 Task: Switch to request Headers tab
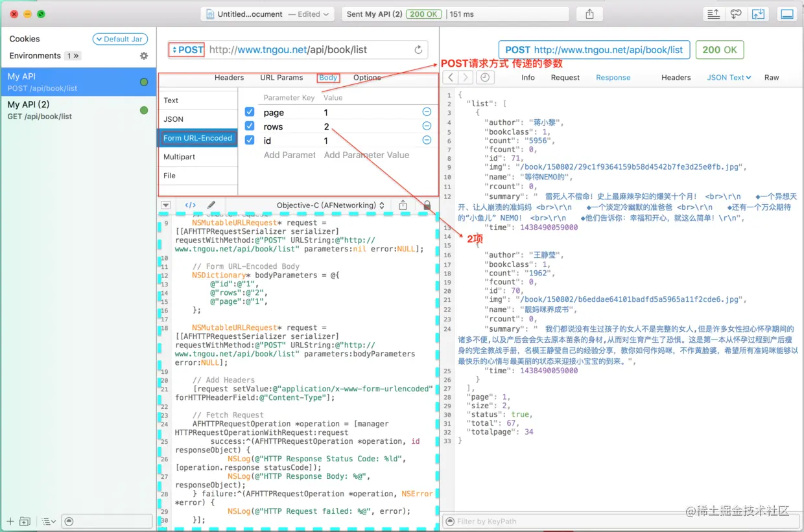pos(229,77)
